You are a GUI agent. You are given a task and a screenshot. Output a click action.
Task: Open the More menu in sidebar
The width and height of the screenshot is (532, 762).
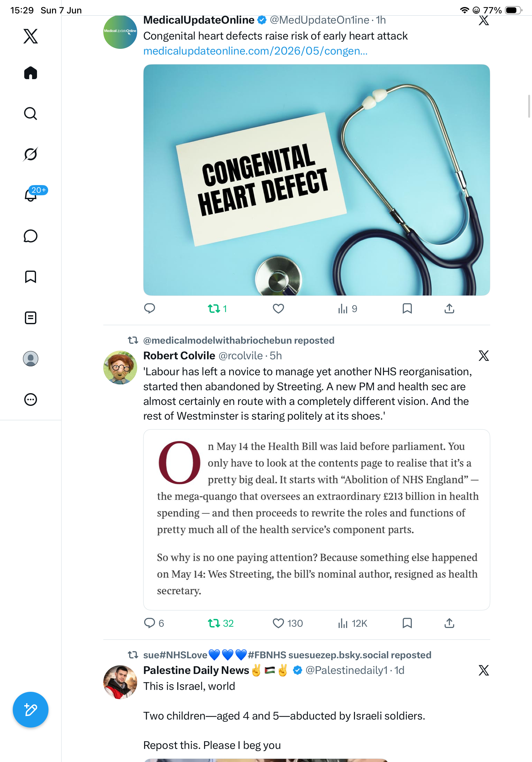[x=31, y=400]
